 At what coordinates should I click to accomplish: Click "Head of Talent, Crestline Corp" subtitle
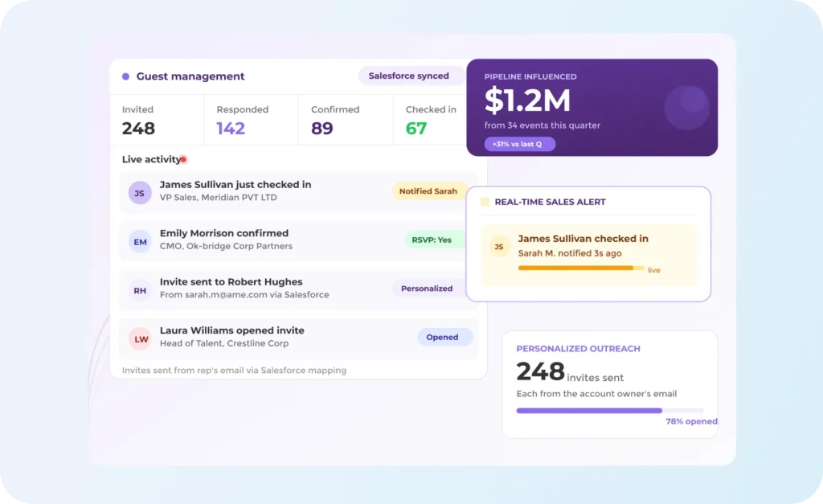pyautogui.click(x=224, y=343)
